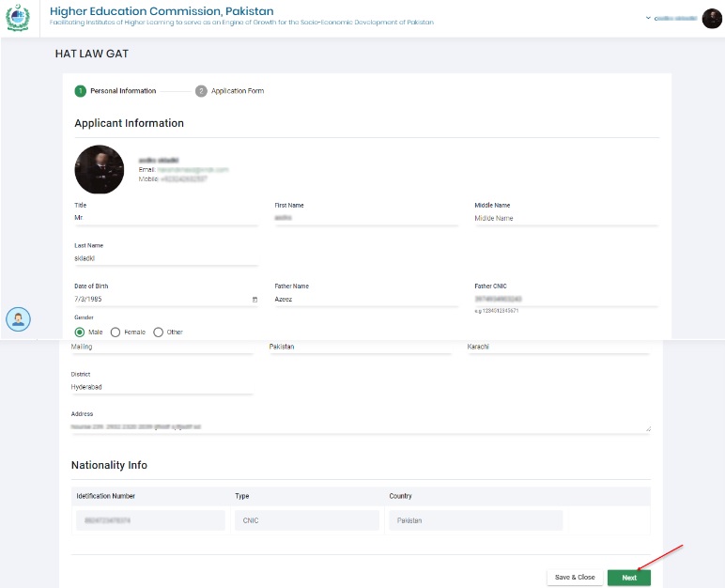This screenshot has width=725, height=588.
Task: Open the Title dropdown showing Mr.
Action: 165,218
